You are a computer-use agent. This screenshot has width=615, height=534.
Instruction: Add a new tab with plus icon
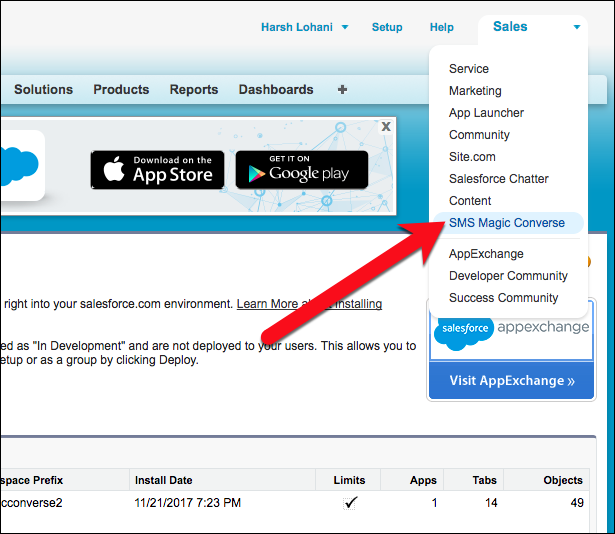coord(342,89)
